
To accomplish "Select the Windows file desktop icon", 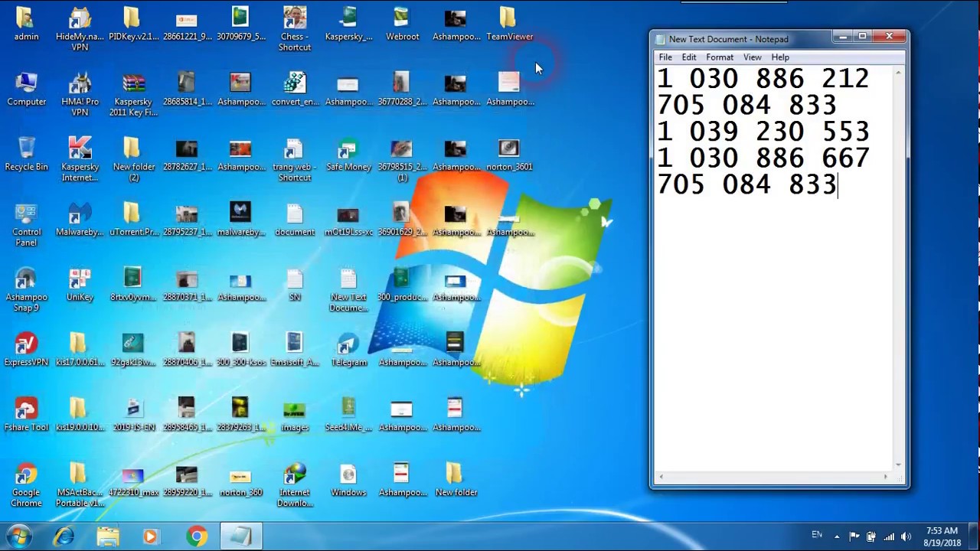I will coord(348,479).
